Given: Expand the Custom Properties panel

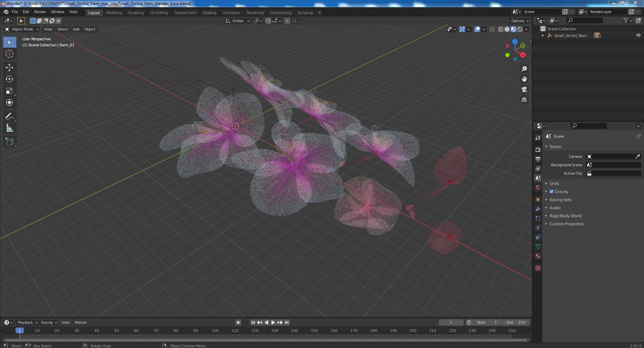Looking at the screenshot, I should pyautogui.click(x=566, y=224).
